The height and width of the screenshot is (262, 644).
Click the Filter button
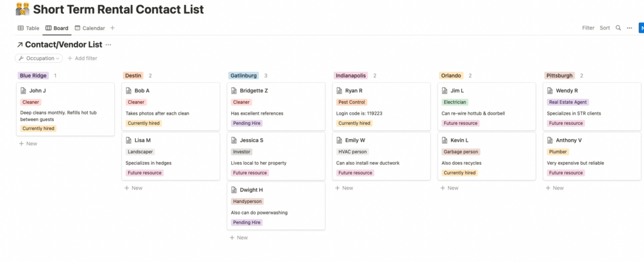tap(588, 28)
